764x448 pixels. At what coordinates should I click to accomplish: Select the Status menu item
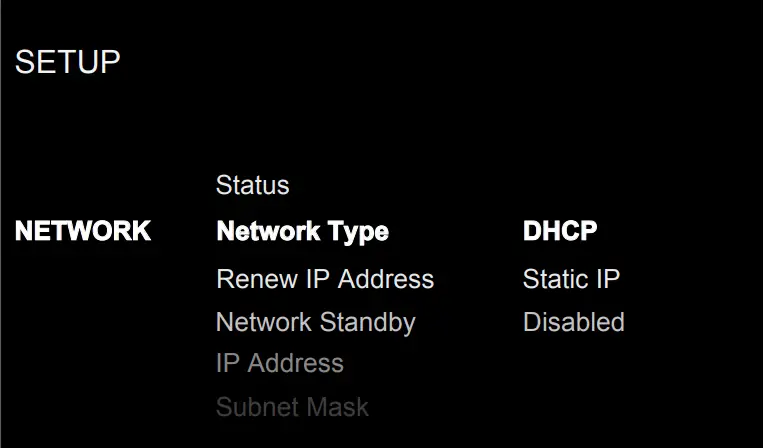252,185
